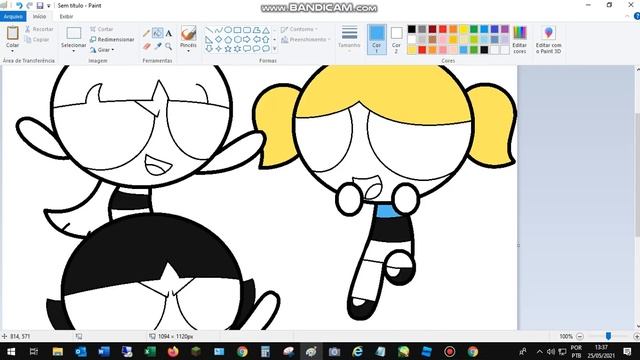Click the Recortar button

click(39, 29)
